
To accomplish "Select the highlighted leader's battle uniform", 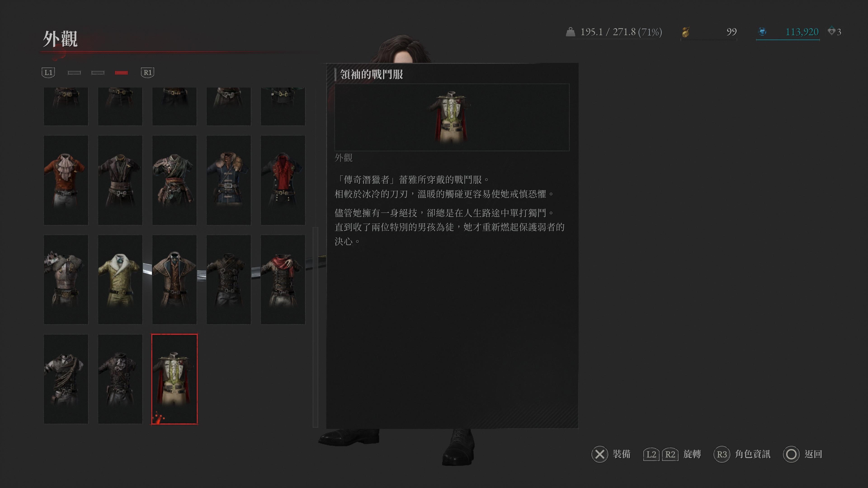I will (x=174, y=379).
